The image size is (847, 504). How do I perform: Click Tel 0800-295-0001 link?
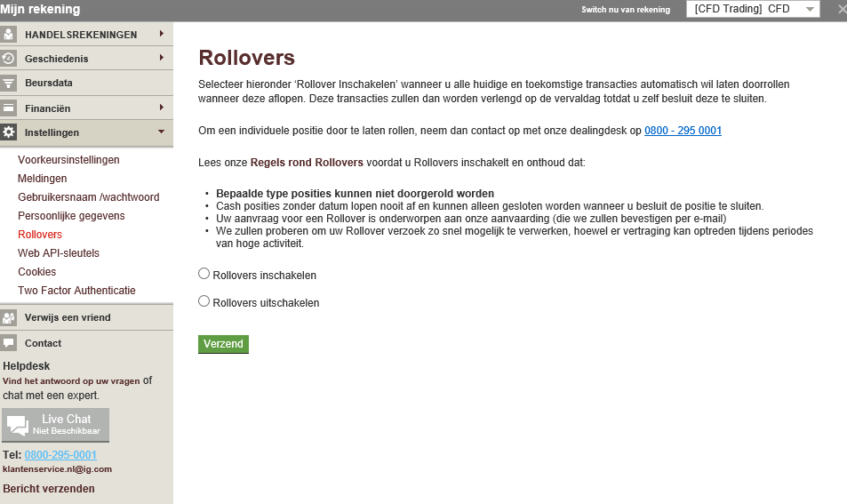60,455
